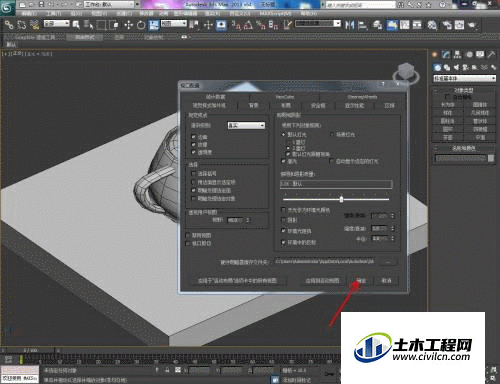Toggle the 边面 (Edged Faces) checkbox
This screenshot has height=384, width=500.
[x=193, y=136]
